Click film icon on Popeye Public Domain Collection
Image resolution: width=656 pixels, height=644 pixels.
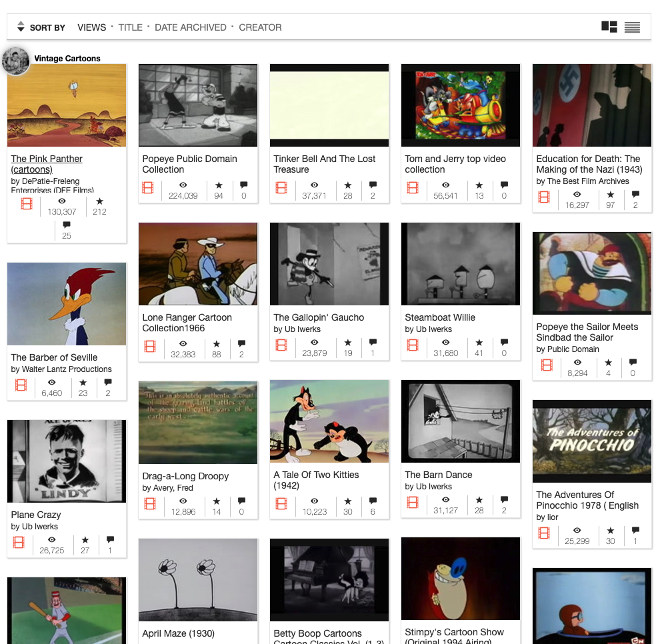(x=149, y=188)
